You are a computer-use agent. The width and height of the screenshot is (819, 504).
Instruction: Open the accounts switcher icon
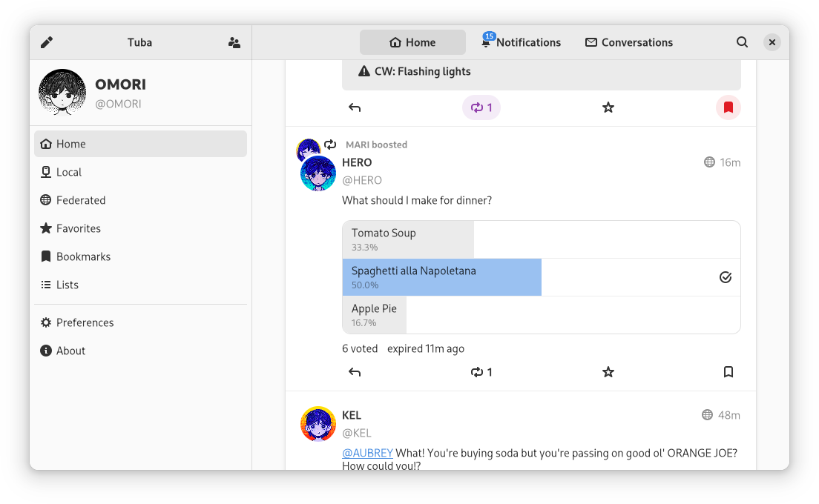click(234, 42)
